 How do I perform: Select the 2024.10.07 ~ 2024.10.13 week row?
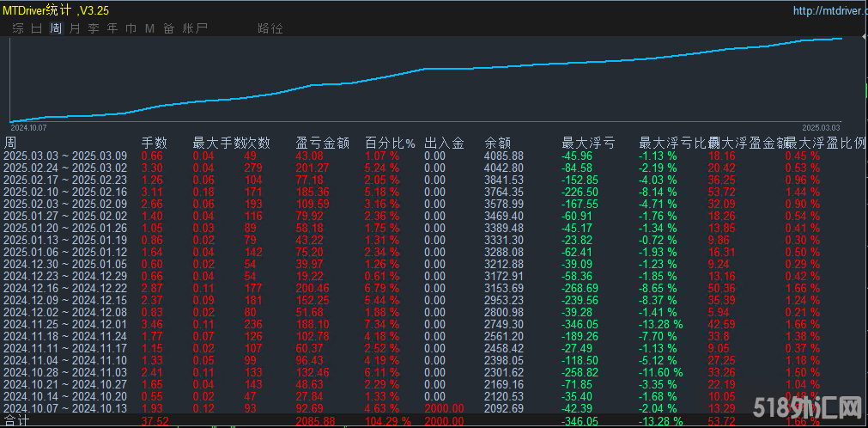(x=65, y=408)
